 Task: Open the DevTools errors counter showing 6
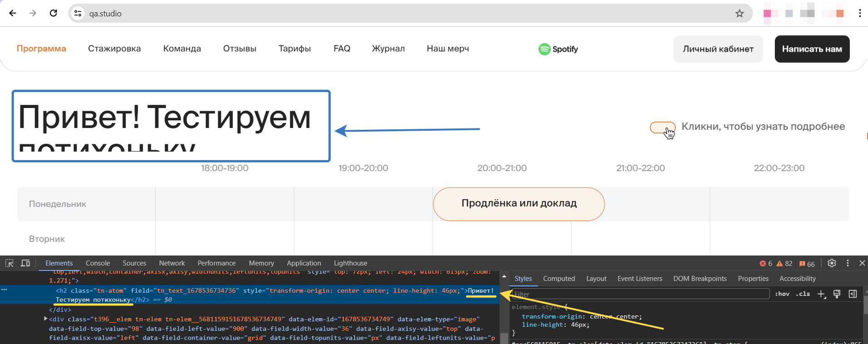[x=766, y=264]
